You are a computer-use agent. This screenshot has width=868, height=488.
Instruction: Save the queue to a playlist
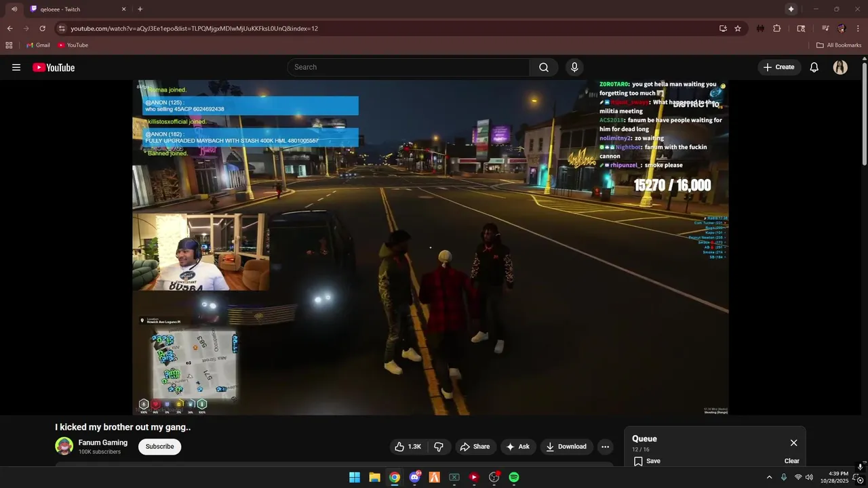click(647, 461)
